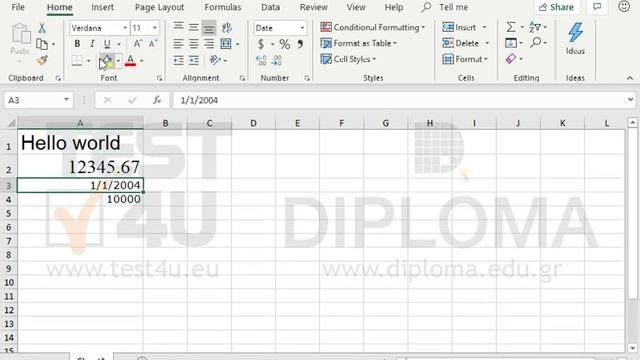The width and height of the screenshot is (640, 360).
Task: Decrease font size with smaller A icon
Action: click(153, 44)
